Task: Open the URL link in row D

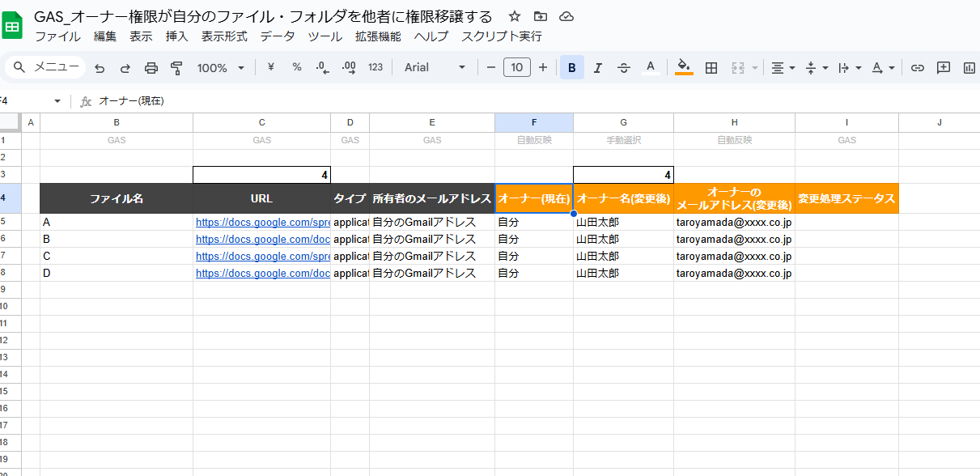Action: pyautogui.click(x=262, y=273)
